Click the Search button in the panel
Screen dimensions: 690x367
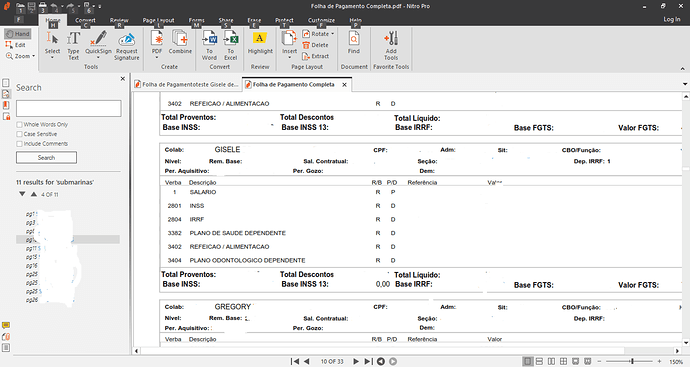(46, 158)
